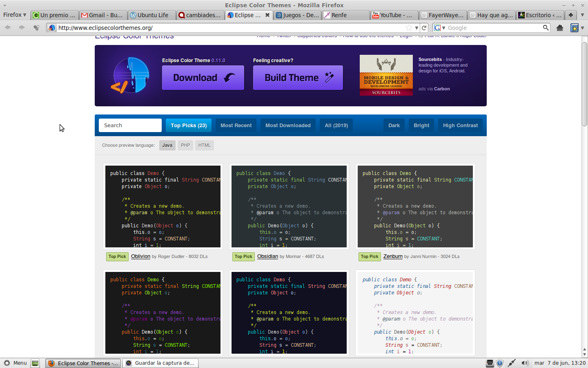
Task: Select the Top Picks (23) filter
Action: 189,126
